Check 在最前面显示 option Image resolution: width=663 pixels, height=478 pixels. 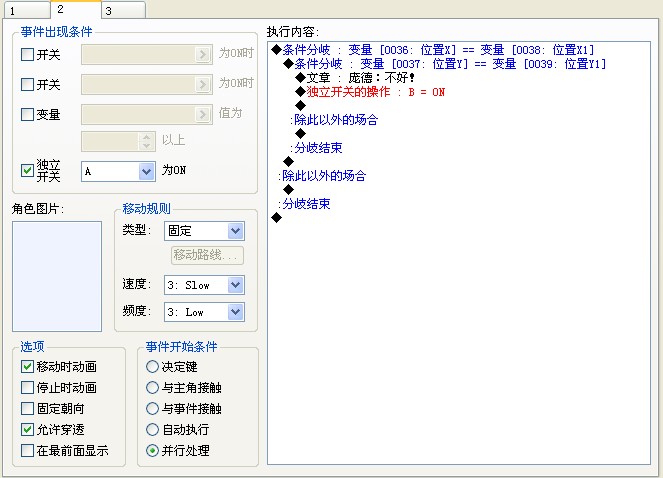pyautogui.click(x=27, y=451)
